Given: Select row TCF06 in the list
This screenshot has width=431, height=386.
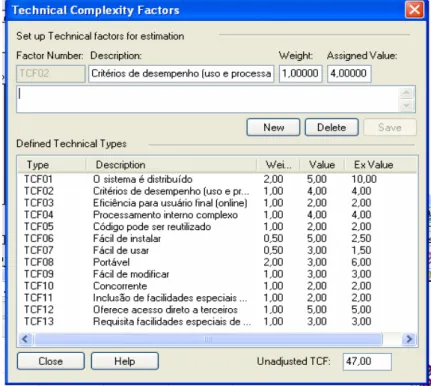Looking at the screenshot, I should pos(217,238).
